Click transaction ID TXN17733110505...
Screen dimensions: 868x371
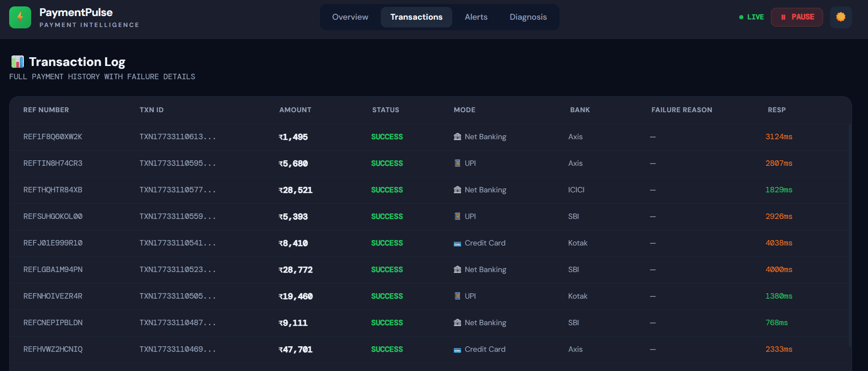pyautogui.click(x=178, y=296)
